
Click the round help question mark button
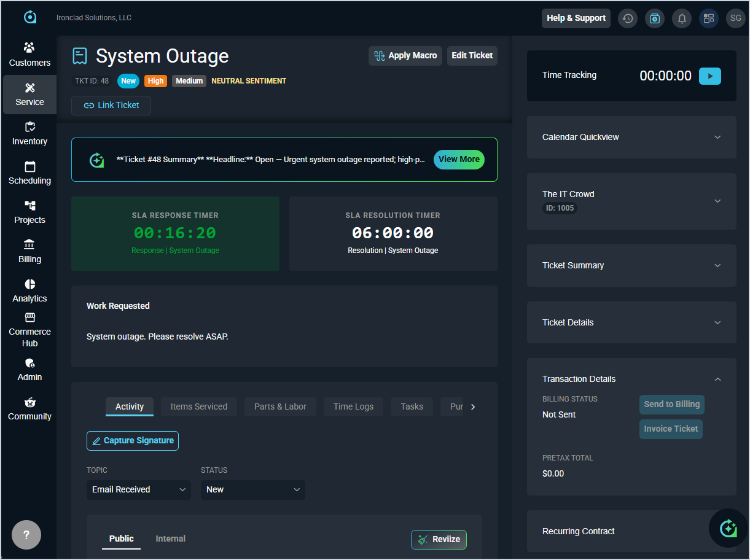(26, 535)
